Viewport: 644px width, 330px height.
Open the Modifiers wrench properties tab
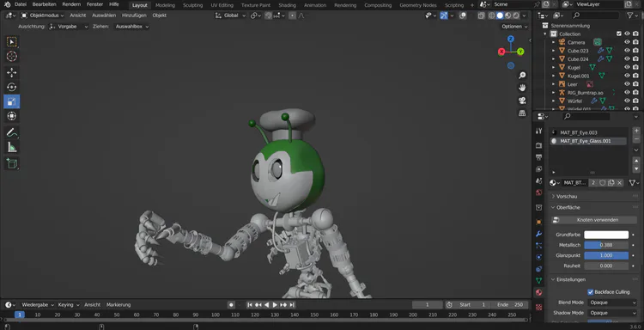[539, 234]
